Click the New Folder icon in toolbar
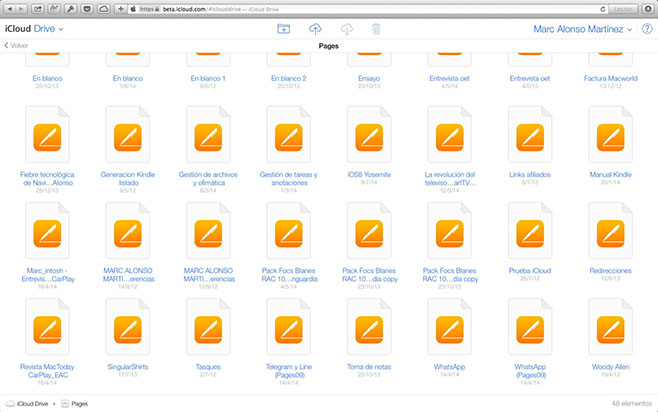 tap(283, 30)
